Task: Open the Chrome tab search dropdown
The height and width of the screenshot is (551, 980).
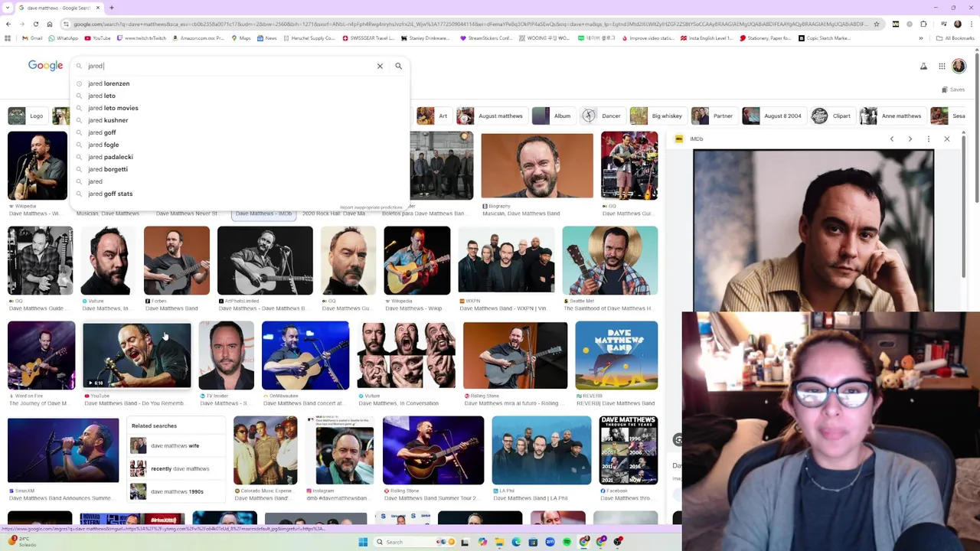Action: (x=7, y=8)
